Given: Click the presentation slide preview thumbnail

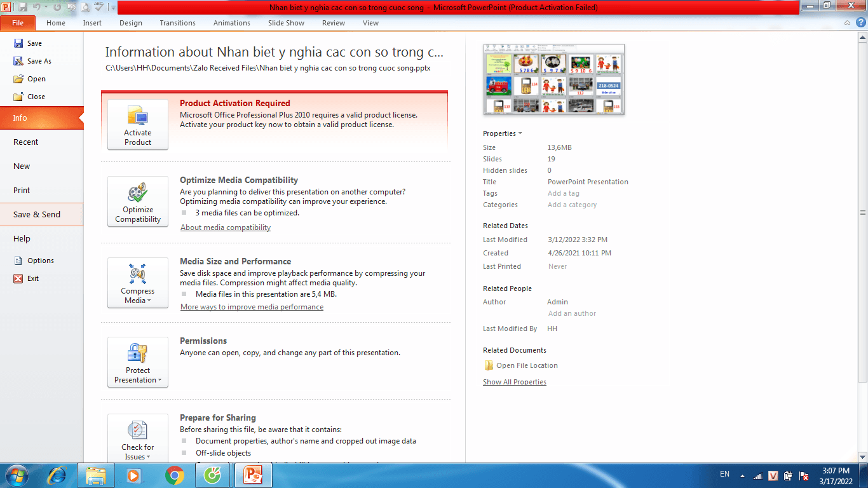Looking at the screenshot, I should [553, 79].
